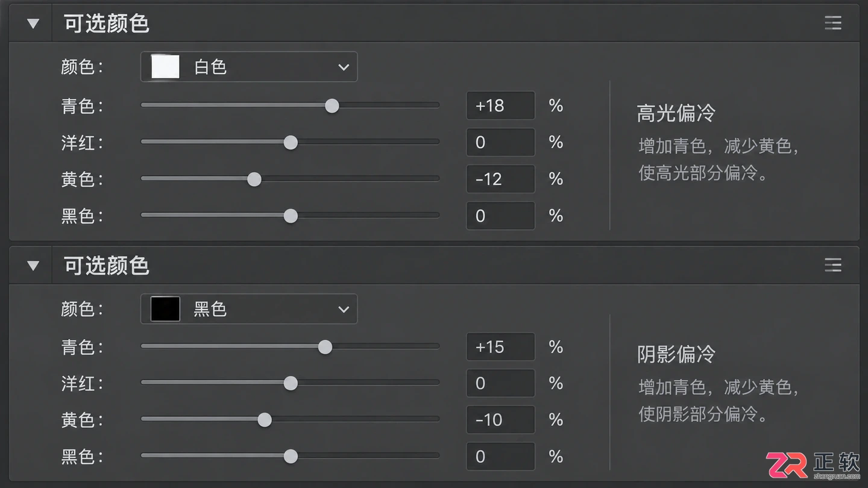Click the white color swatch
The height and width of the screenshot is (488, 868).
pyautogui.click(x=165, y=67)
